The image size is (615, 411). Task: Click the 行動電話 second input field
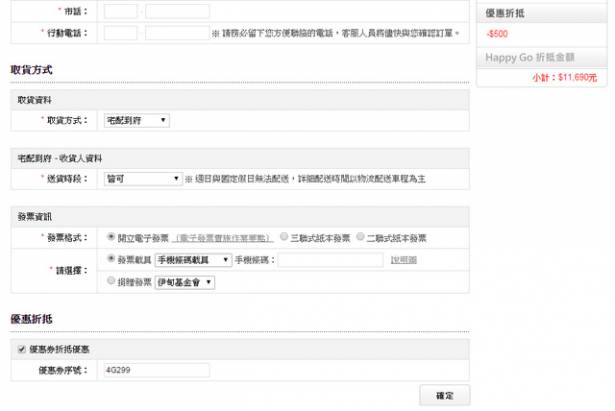[x=177, y=33]
